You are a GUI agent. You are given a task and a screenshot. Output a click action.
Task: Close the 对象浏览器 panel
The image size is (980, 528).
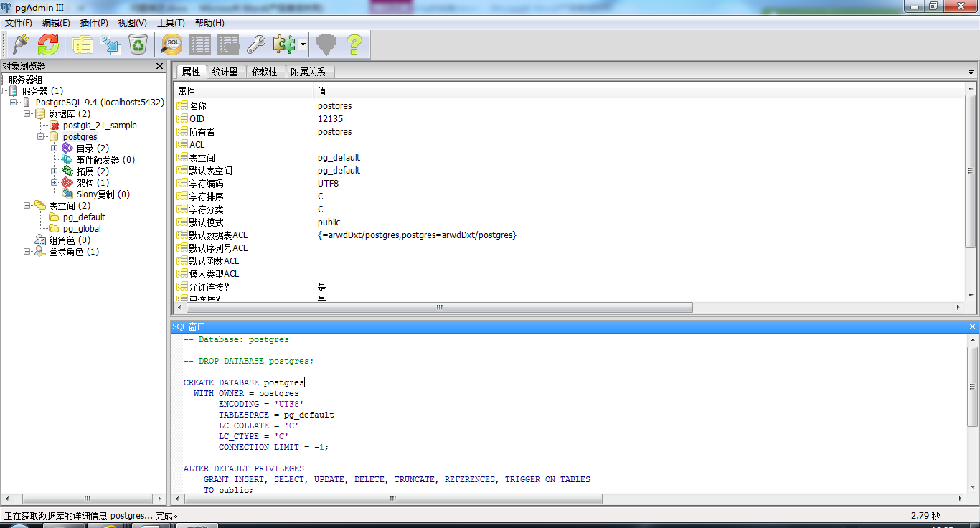pos(160,66)
